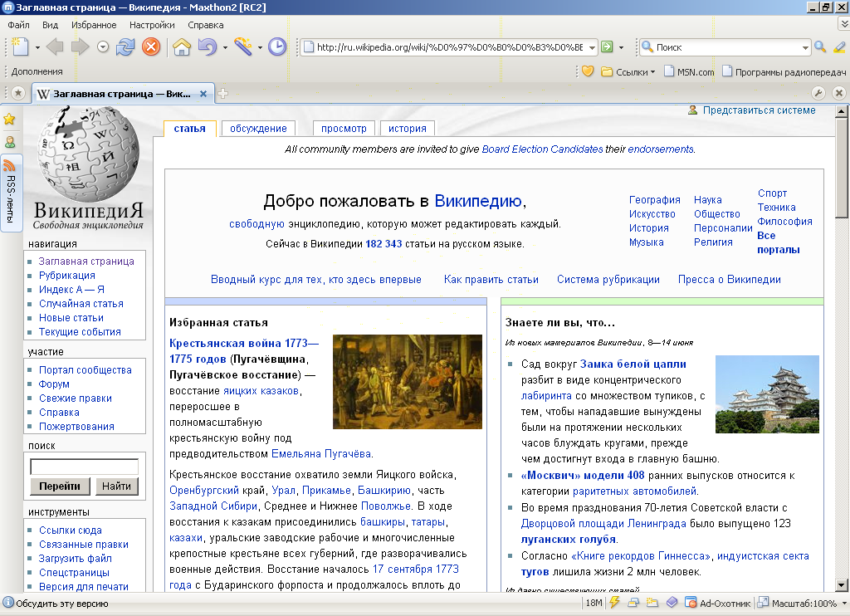The height and width of the screenshot is (616, 850).
Task: Click the sparkle popup icon in status bar
Action: point(652,603)
